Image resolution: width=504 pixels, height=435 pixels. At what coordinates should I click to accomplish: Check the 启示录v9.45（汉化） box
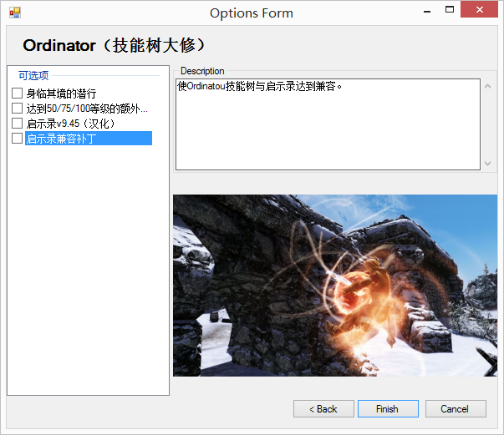pos(17,124)
